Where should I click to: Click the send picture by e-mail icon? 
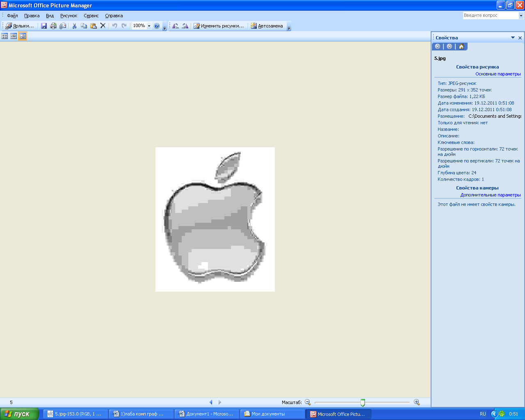(63, 26)
